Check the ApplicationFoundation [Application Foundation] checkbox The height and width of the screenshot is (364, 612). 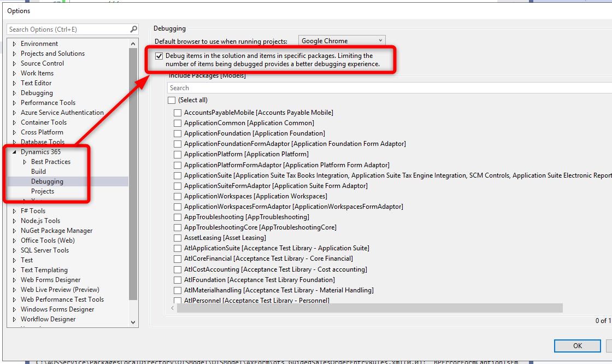coord(178,133)
